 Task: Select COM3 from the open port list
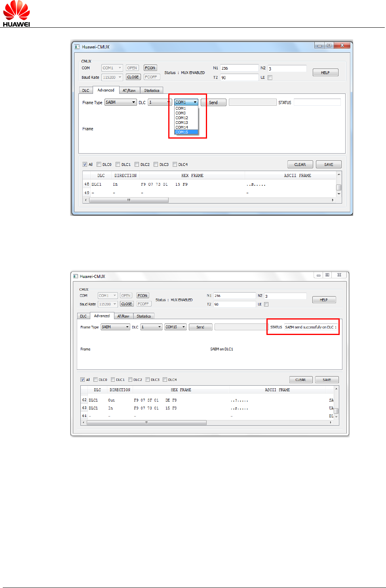click(186, 113)
